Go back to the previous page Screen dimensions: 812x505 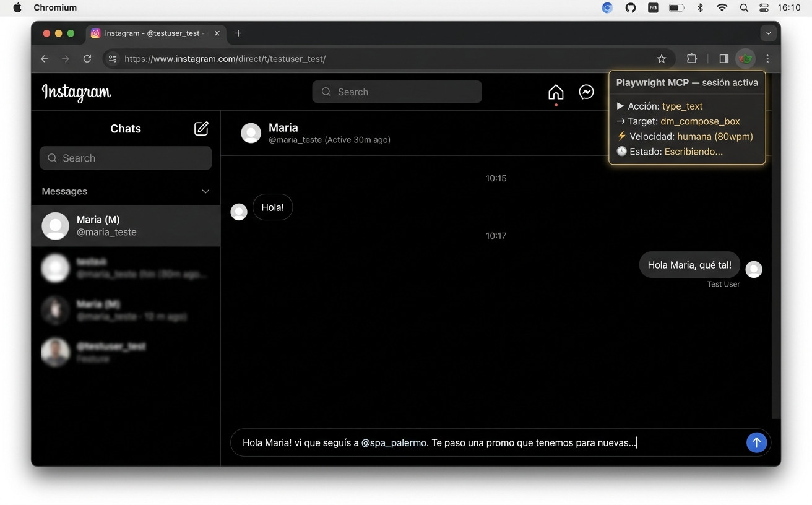click(x=45, y=59)
